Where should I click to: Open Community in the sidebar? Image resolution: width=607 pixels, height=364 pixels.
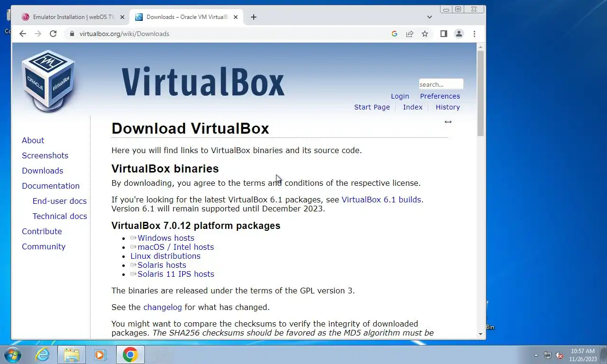pyautogui.click(x=44, y=246)
